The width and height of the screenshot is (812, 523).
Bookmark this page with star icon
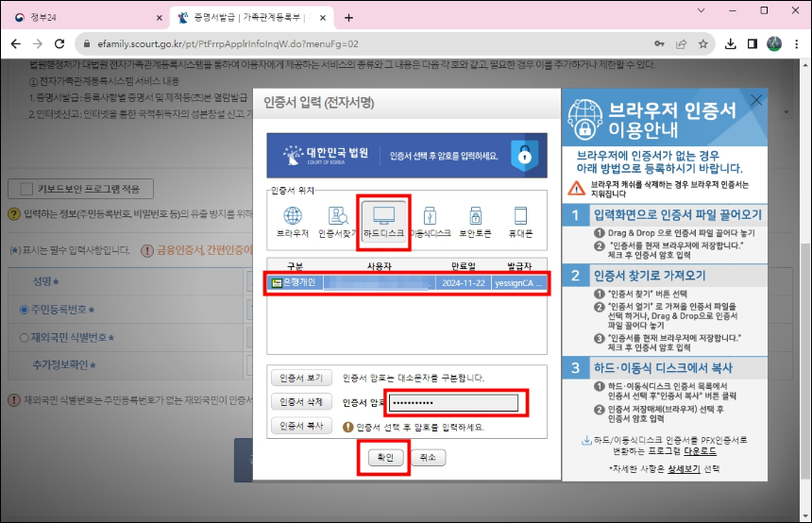pos(702,44)
